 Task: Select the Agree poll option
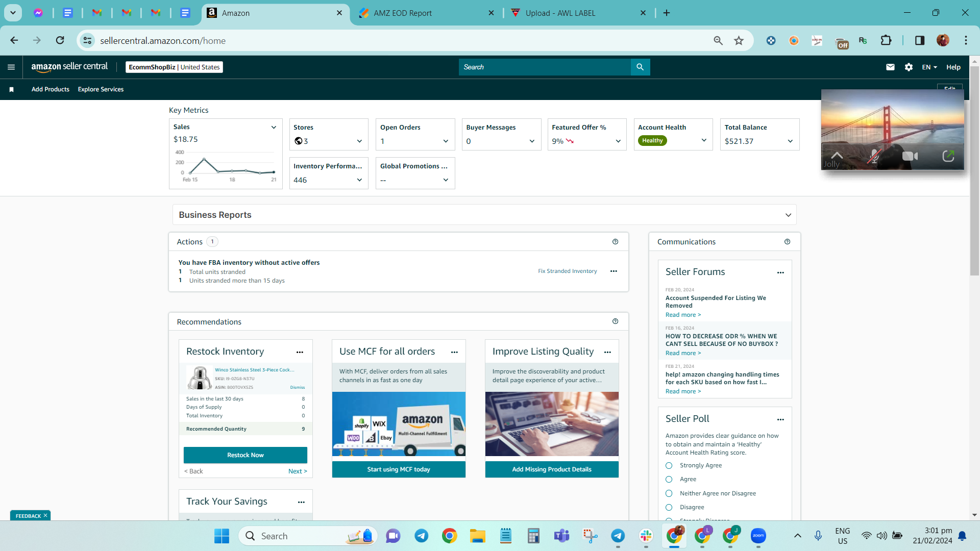tap(669, 479)
